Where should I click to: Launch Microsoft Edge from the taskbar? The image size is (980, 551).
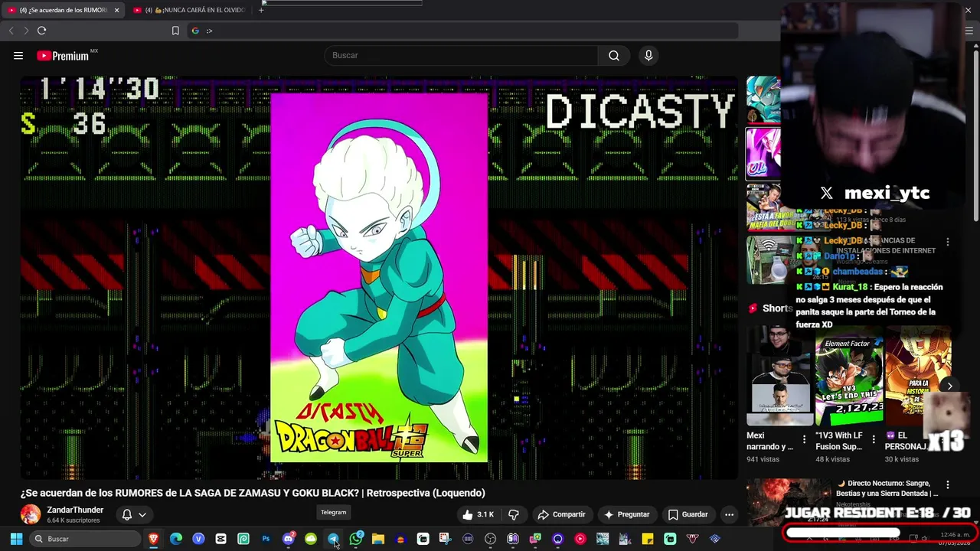[x=176, y=539]
